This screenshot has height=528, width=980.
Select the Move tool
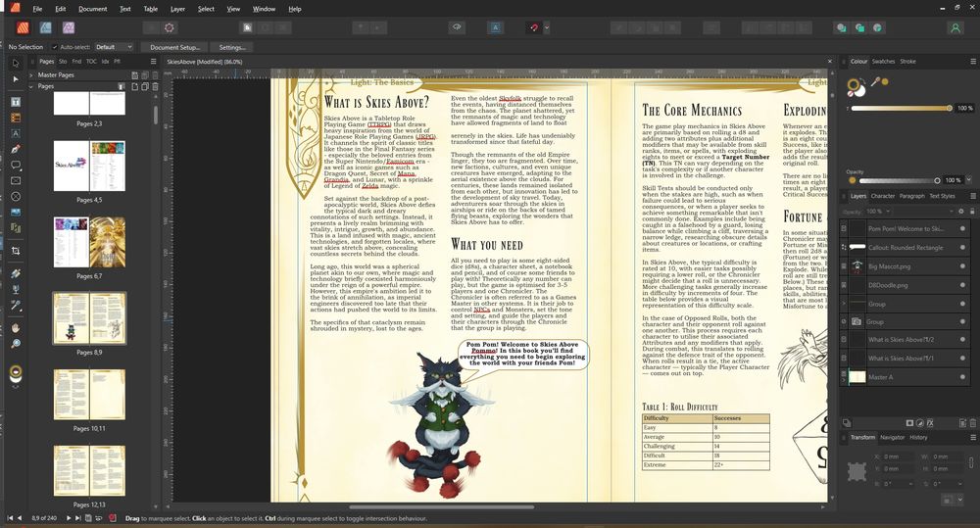tap(16, 64)
